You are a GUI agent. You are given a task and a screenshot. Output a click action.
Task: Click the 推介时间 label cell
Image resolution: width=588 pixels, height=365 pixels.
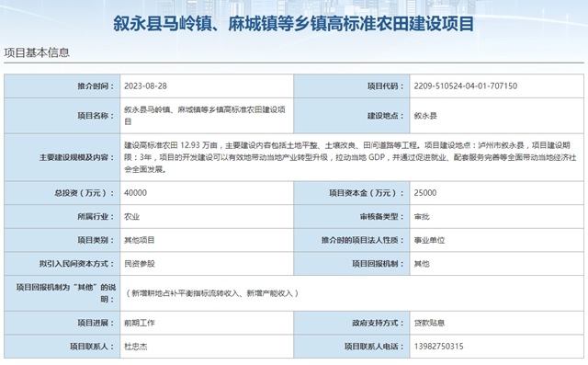(62, 86)
